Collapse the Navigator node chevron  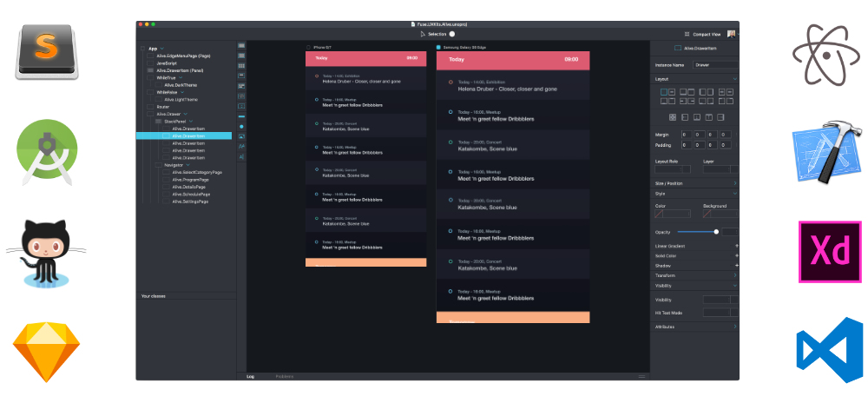[x=188, y=165]
